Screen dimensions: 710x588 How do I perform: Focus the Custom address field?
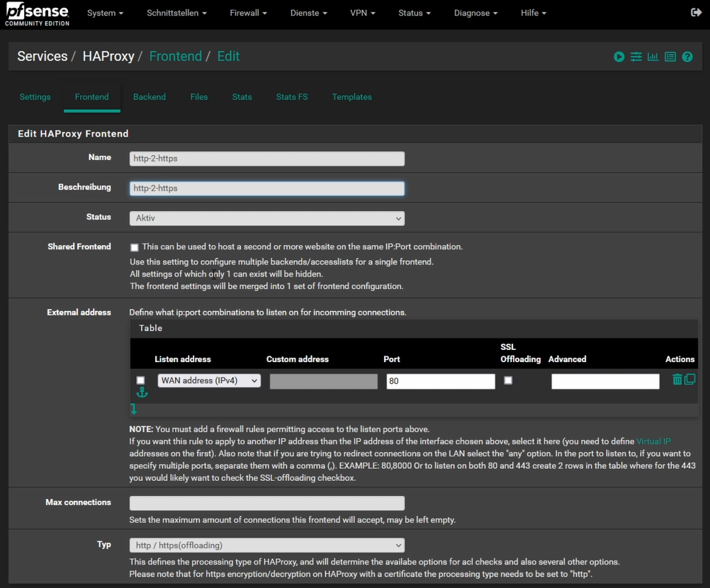tap(324, 381)
